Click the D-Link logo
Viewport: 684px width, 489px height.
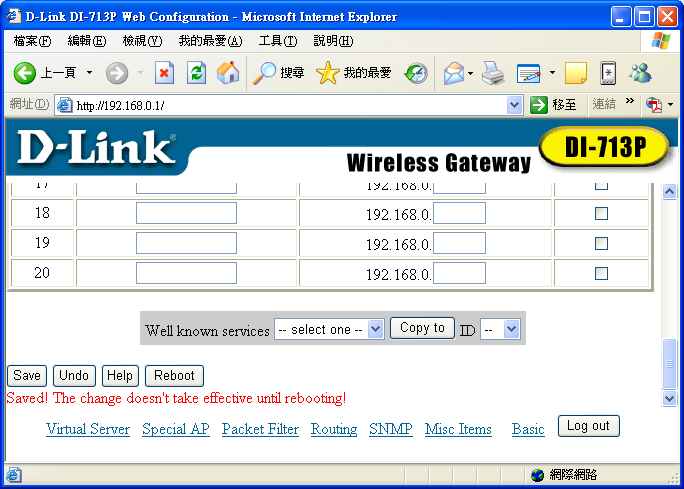click(x=96, y=148)
